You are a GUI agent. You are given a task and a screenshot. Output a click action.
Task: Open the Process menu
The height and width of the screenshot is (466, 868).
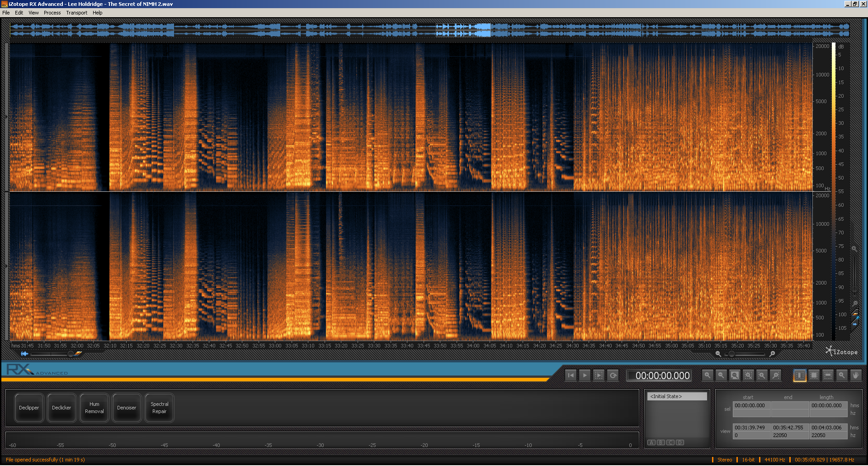(x=52, y=13)
